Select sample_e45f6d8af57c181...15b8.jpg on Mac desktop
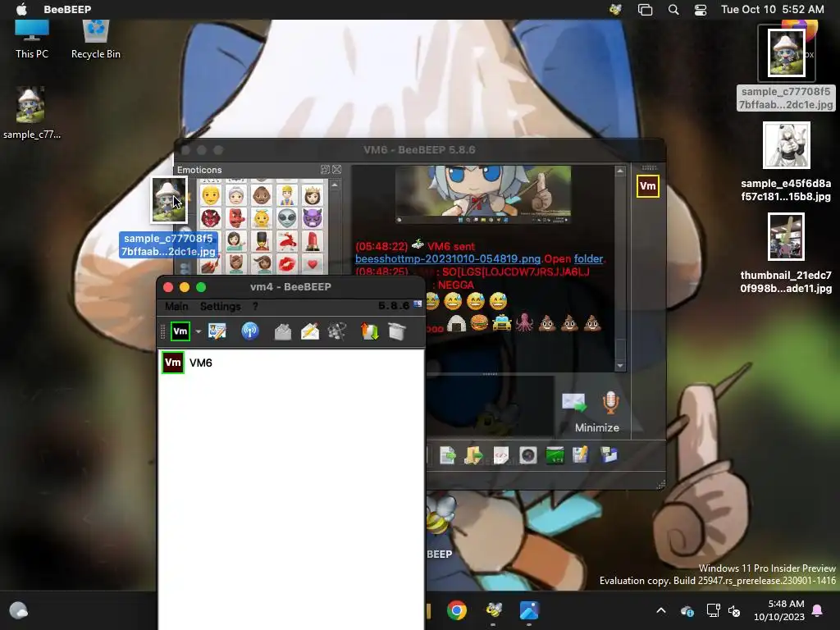Screen dimensions: 840x630 [x=786, y=162]
